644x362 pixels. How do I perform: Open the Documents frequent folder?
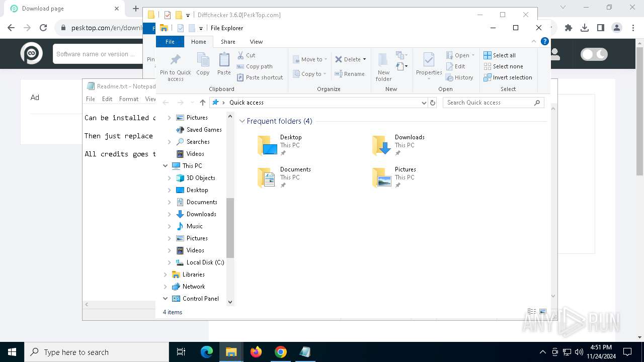[284, 177]
